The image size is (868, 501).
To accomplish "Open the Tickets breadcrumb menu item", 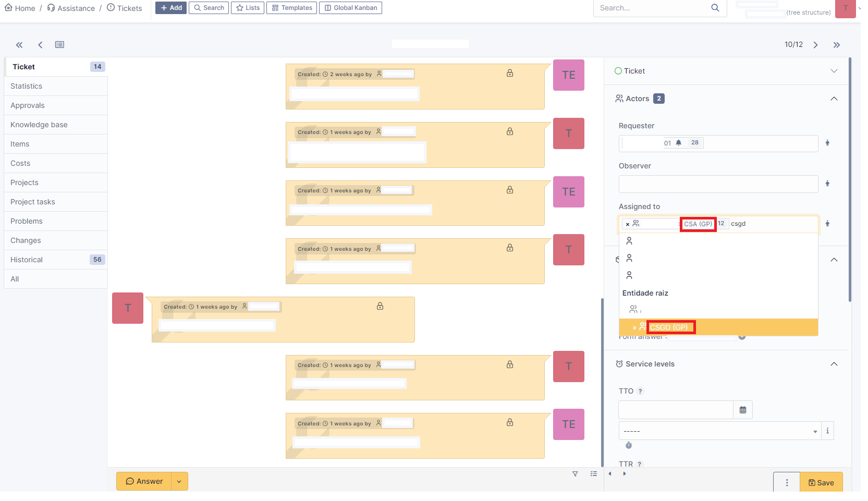I will [x=128, y=8].
